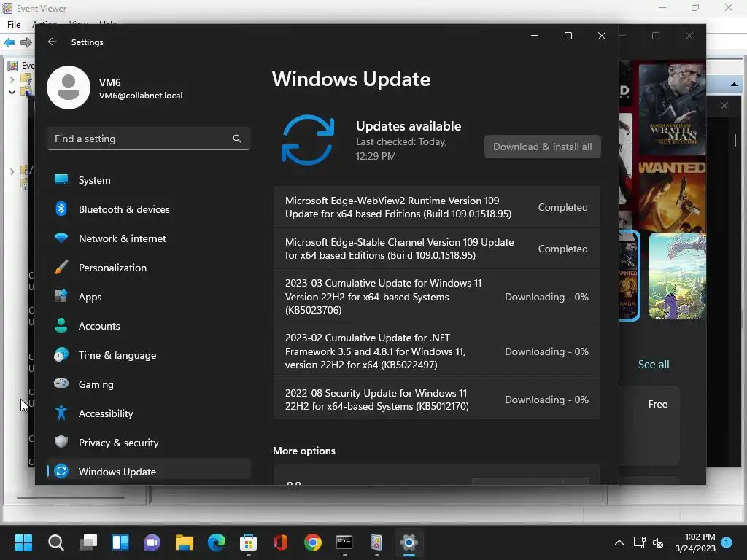Maximize the Settings window
Viewport: 747px width, 560px height.
[568, 36]
